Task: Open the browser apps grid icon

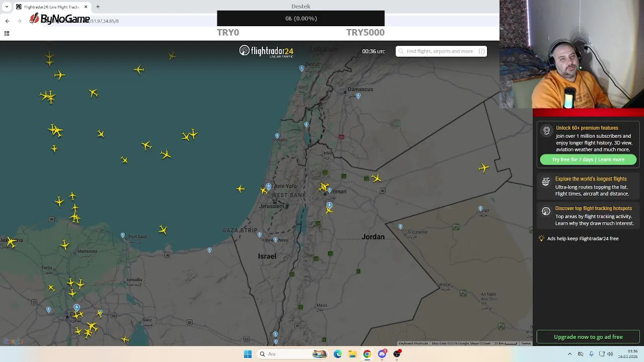Action: (x=7, y=33)
